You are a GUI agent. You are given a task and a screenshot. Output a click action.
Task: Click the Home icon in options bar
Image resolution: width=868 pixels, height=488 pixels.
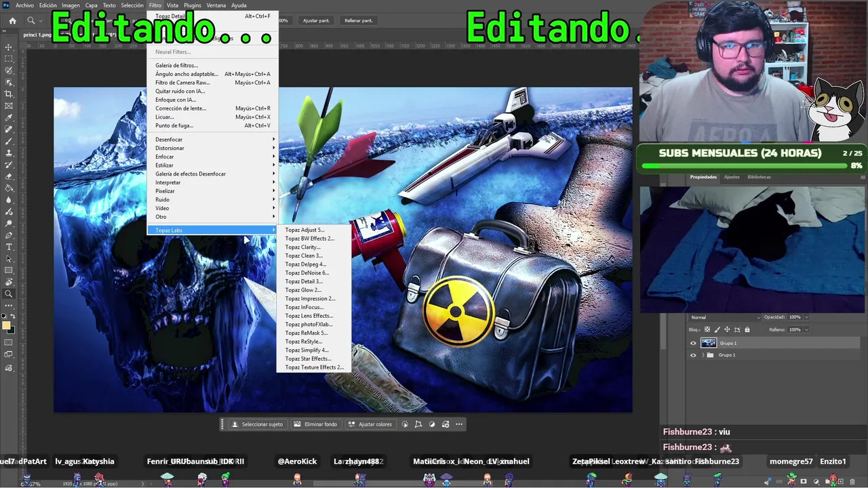[x=12, y=20]
